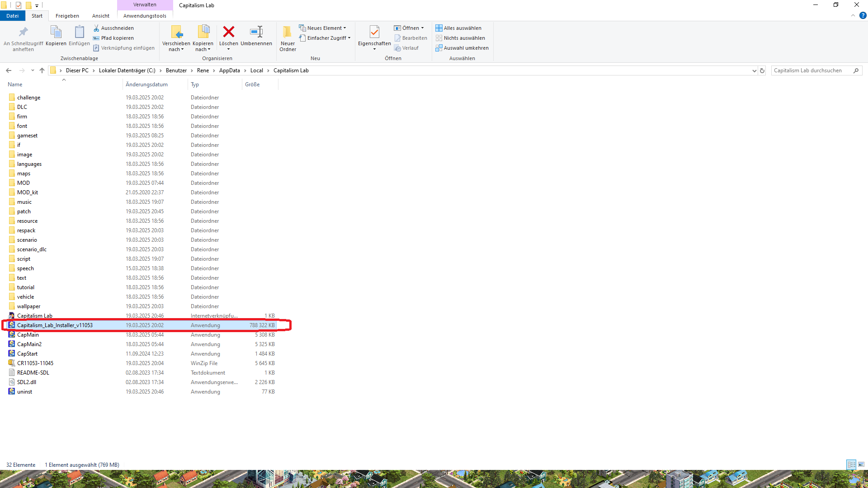Open Kopieren nach dropdown

click(203, 38)
